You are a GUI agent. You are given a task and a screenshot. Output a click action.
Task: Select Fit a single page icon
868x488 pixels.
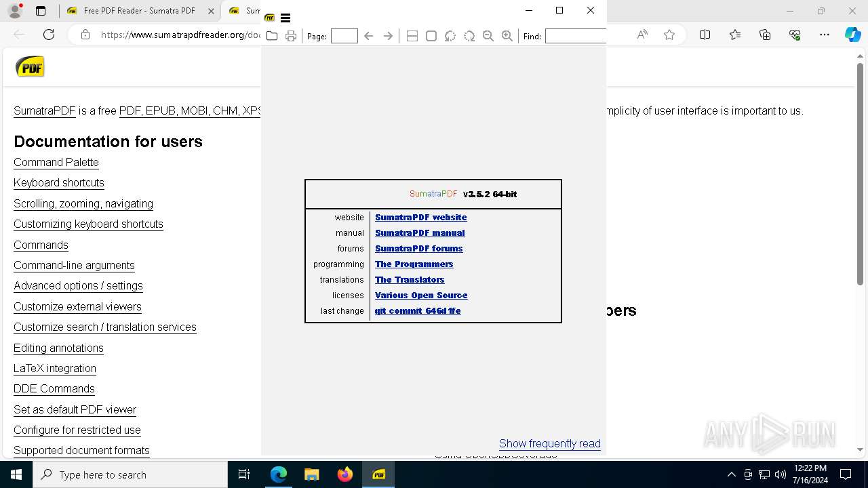pyautogui.click(x=431, y=36)
